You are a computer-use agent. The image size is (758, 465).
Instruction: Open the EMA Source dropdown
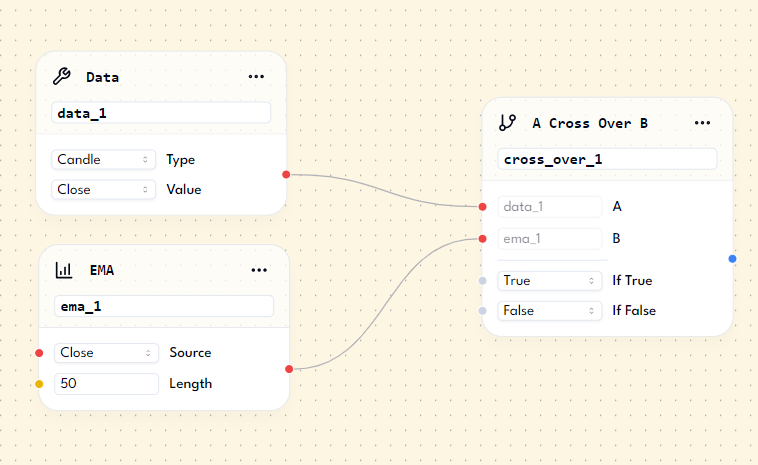(106, 353)
